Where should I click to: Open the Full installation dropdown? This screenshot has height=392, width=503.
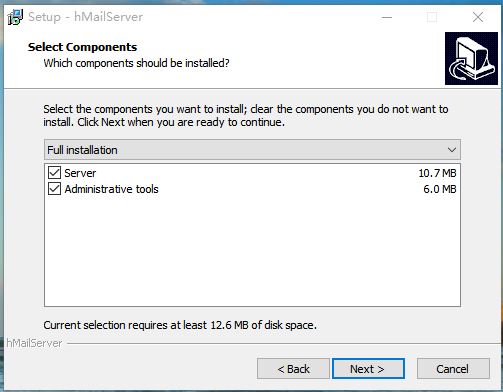[x=252, y=150]
